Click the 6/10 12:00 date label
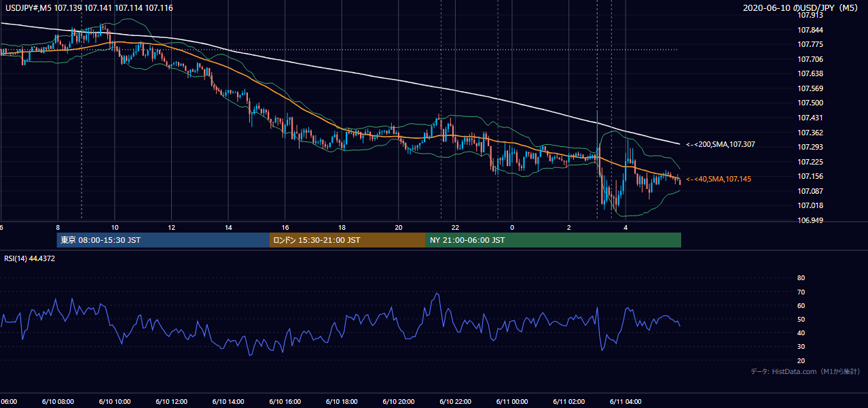Image resolution: width=868 pixels, height=408 pixels. pyautogui.click(x=171, y=401)
